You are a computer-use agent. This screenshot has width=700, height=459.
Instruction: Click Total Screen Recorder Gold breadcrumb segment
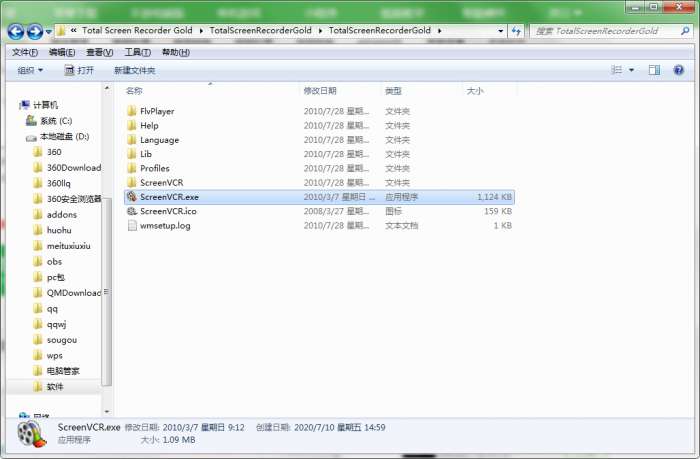pyautogui.click(x=137, y=30)
